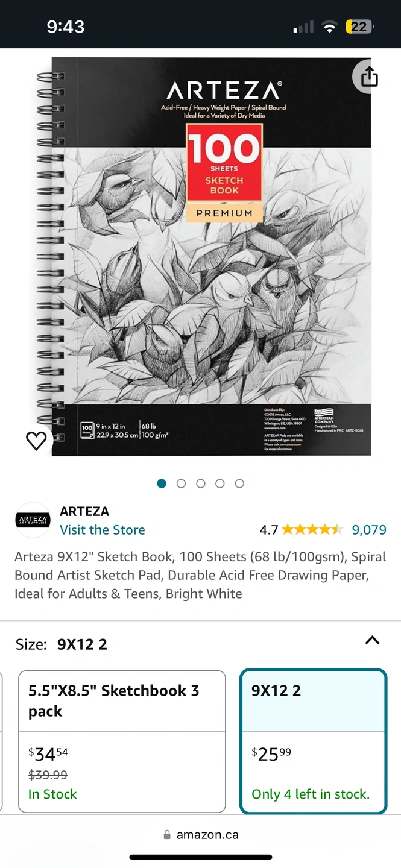Add the item to the wishlist with the heart icon
The width and height of the screenshot is (401, 868).
36,441
